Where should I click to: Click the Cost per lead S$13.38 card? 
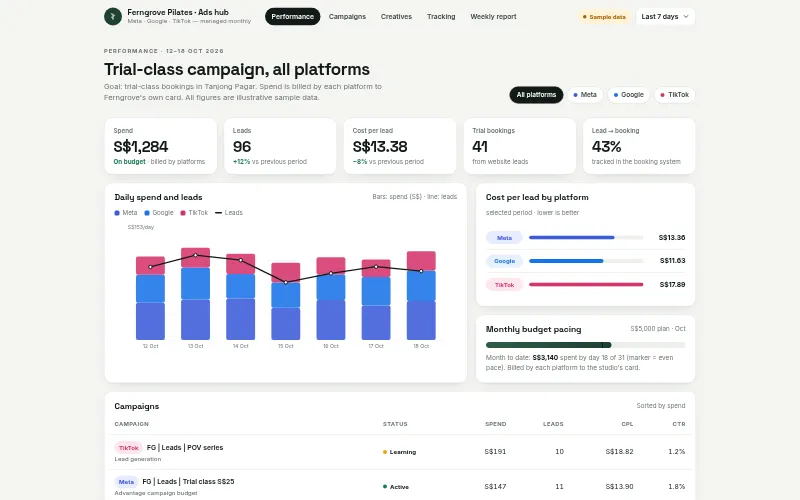point(399,146)
